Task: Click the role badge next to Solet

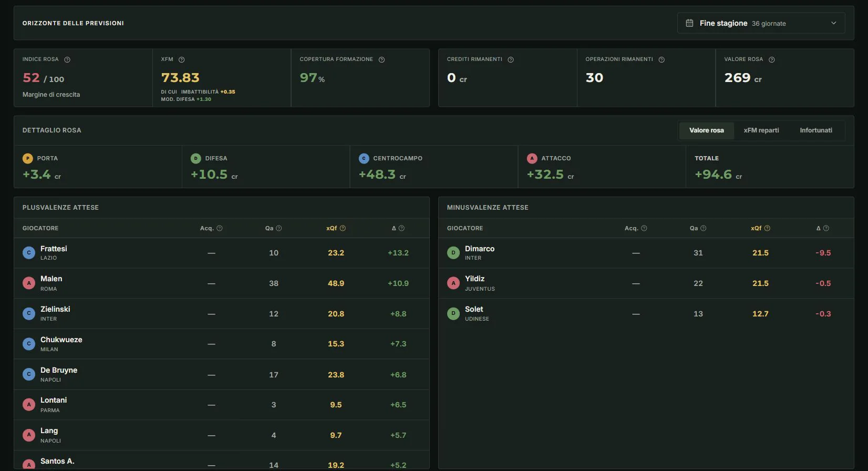Action: click(453, 314)
